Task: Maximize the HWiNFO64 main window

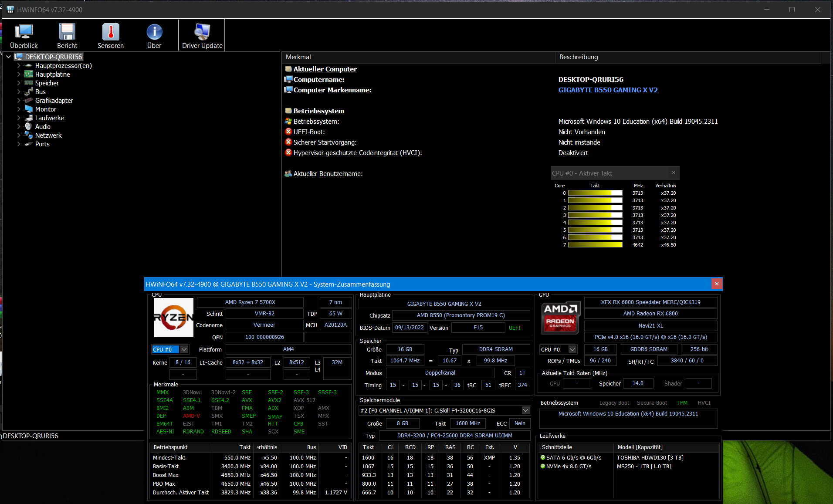Action: tap(792, 10)
